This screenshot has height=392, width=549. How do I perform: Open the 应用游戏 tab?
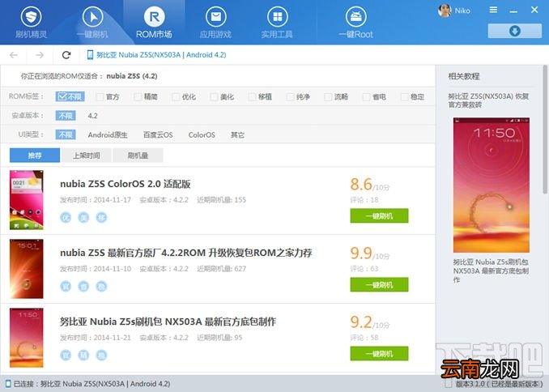[x=215, y=23]
